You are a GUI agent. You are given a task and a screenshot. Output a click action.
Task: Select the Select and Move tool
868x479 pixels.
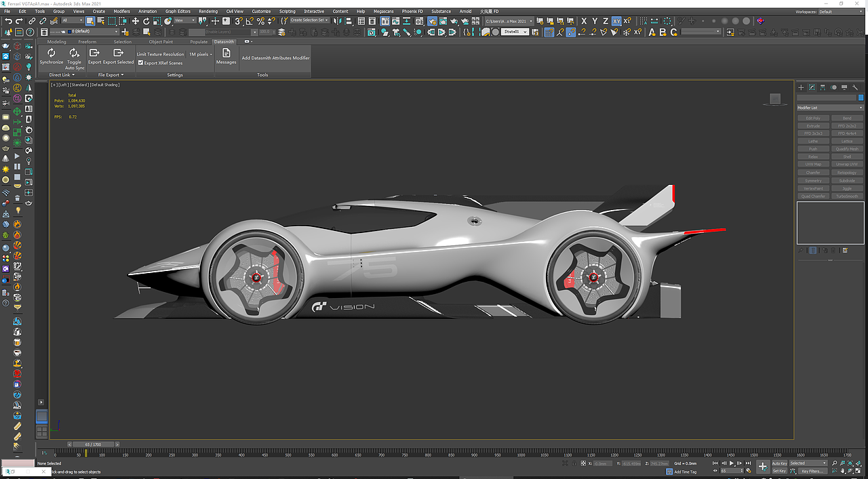click(x=136, y=21)
